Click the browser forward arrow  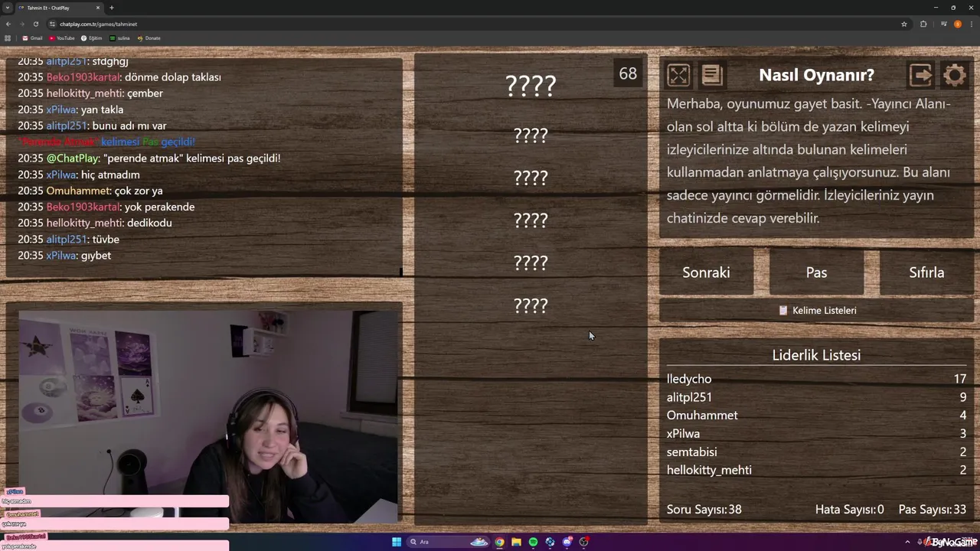click(21, 24)
